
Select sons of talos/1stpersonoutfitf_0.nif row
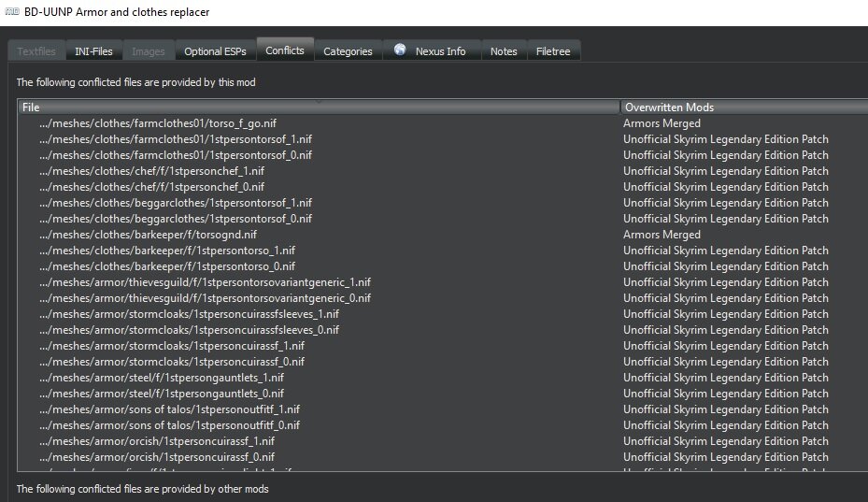[442, 425]
